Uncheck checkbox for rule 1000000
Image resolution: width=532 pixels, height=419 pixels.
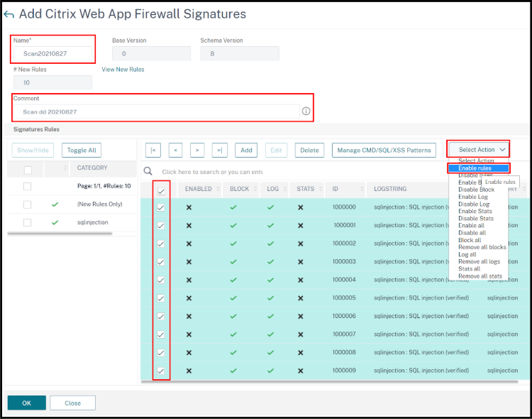pos(161,207)
